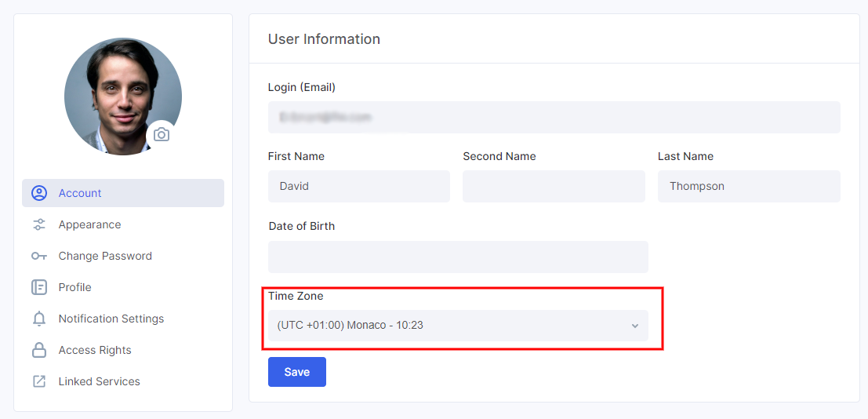Click the Account person icon
The width and height of the screenshot is (868, 419).
coord(38,193)
